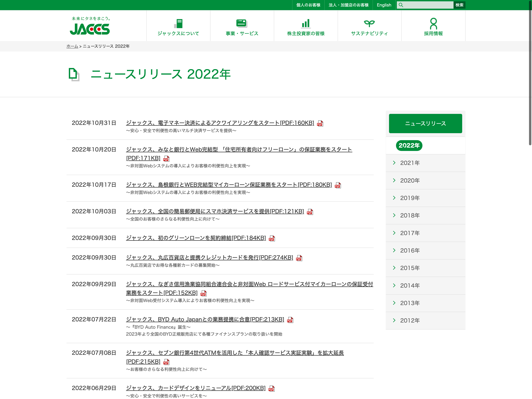Click the PDF icon next to 電子マネー決済 release
Screen dimensions: 532x399
pos(320,124)
